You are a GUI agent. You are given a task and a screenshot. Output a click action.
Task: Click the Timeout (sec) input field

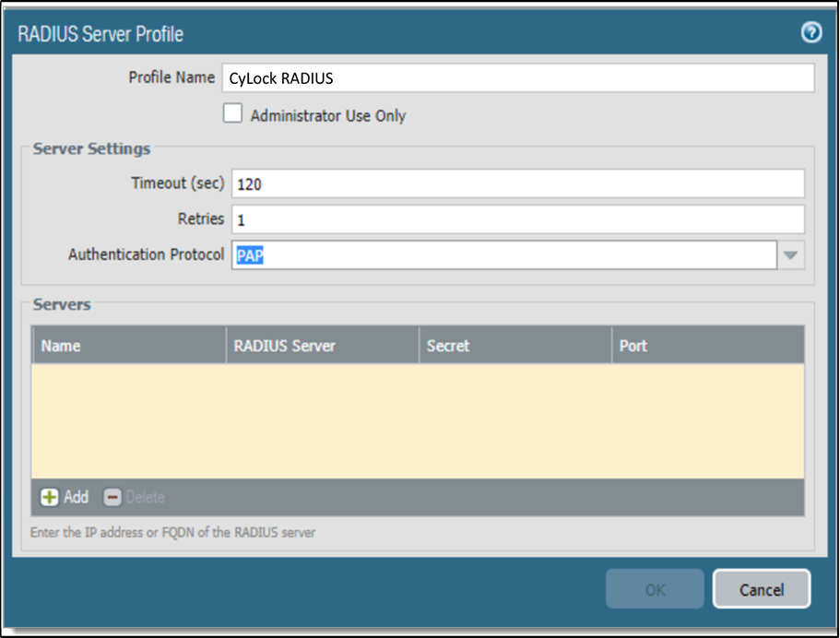point(517,183)
